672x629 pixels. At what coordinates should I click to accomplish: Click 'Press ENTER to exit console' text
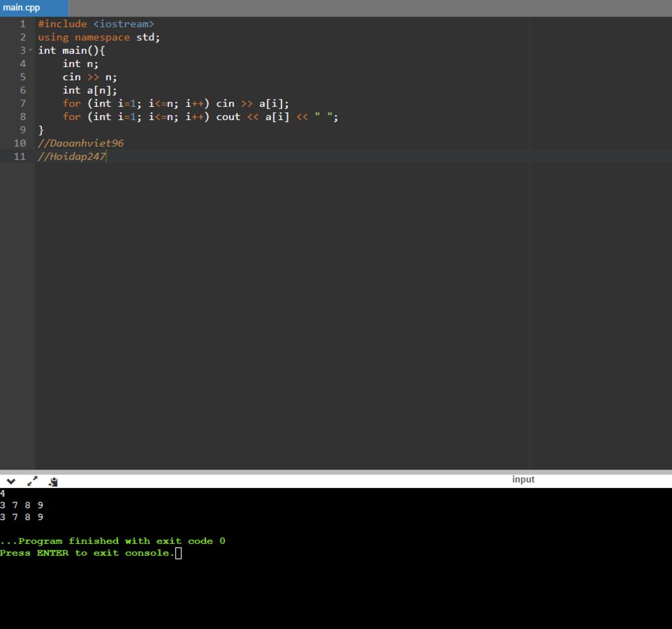point(87,553)
